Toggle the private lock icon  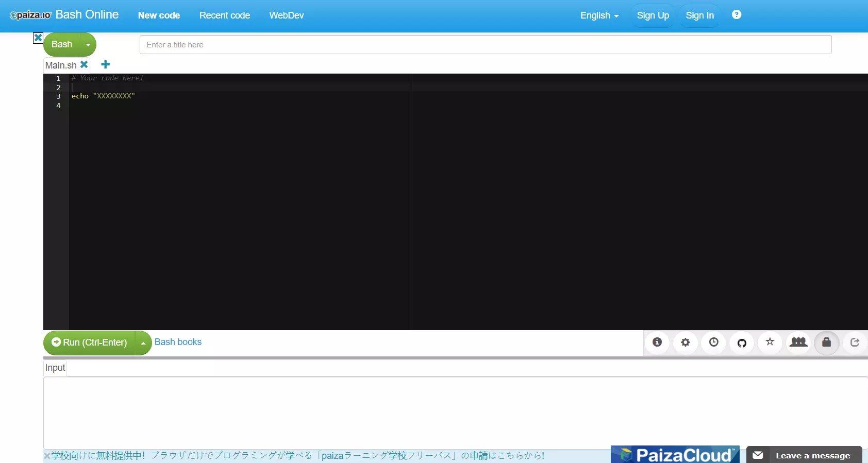pyautogui.click(x=827, y=342)
